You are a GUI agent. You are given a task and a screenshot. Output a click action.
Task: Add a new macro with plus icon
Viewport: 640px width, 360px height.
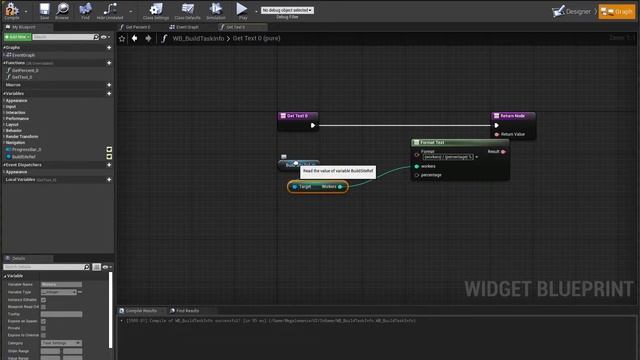[x=109, y=85]
